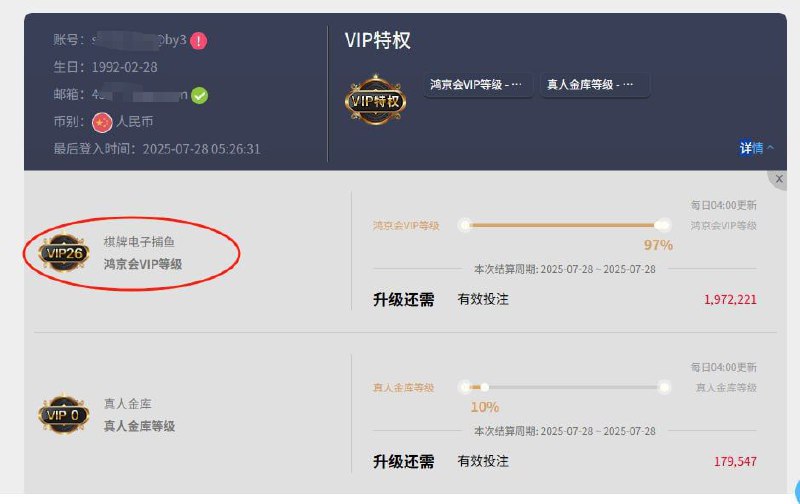Click the 10% progress bar marker
Image resolution: width=800 pixels, height=504 pixels.
tap(484, 387)
